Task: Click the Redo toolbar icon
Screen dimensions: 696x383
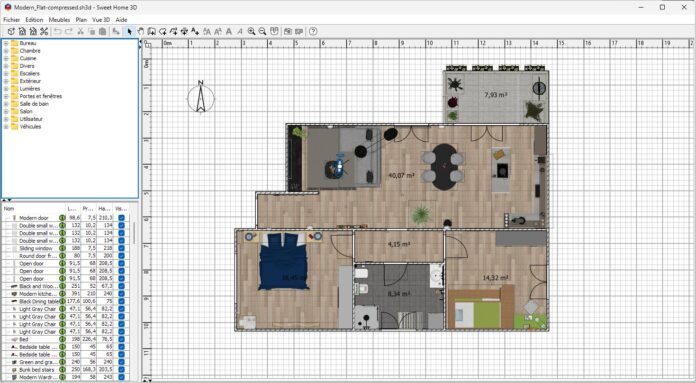Action: click(69, 31)
